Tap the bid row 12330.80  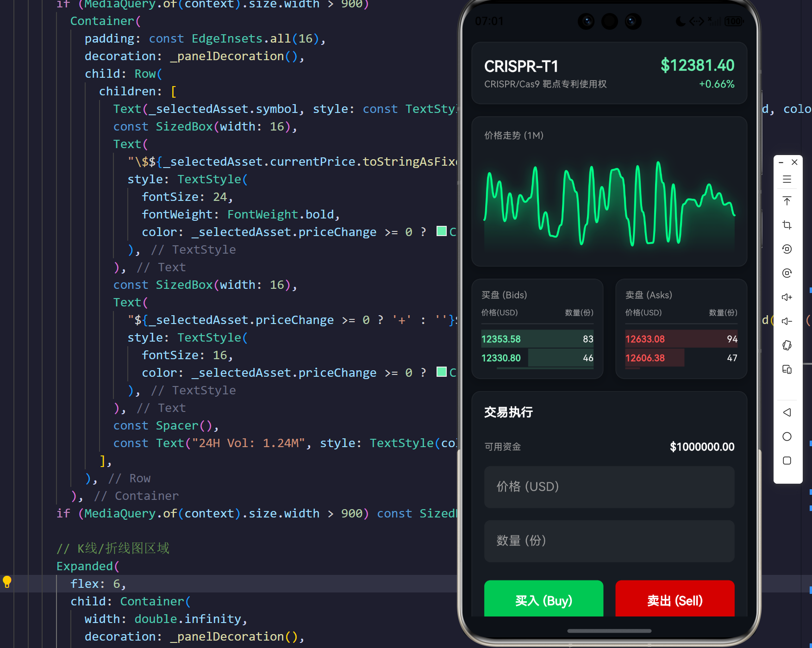[x=537, y=358]
